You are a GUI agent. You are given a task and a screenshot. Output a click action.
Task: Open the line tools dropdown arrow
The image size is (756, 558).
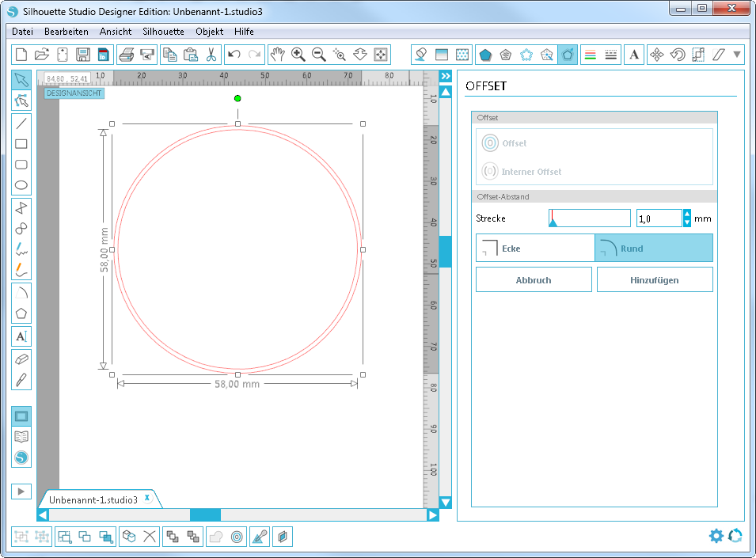(736, 54)
